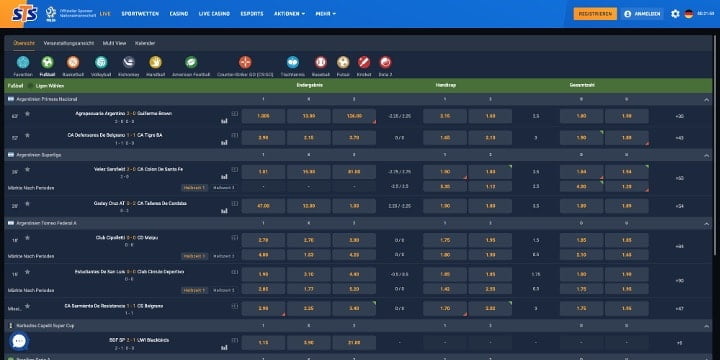Open the Übersicht tab
720x360 pixels.
(x=24, y=43)
